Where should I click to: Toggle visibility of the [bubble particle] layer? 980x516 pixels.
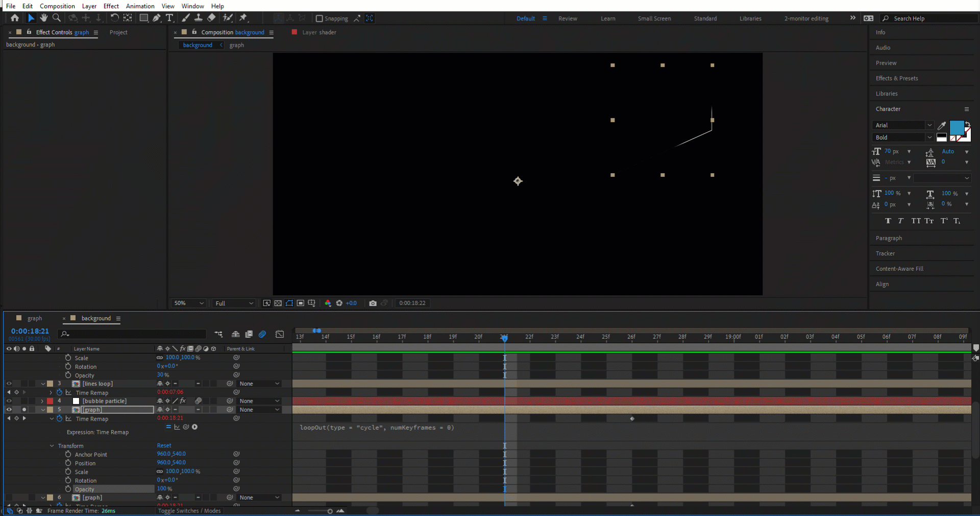pyautogui.click(x=9, y=401)
